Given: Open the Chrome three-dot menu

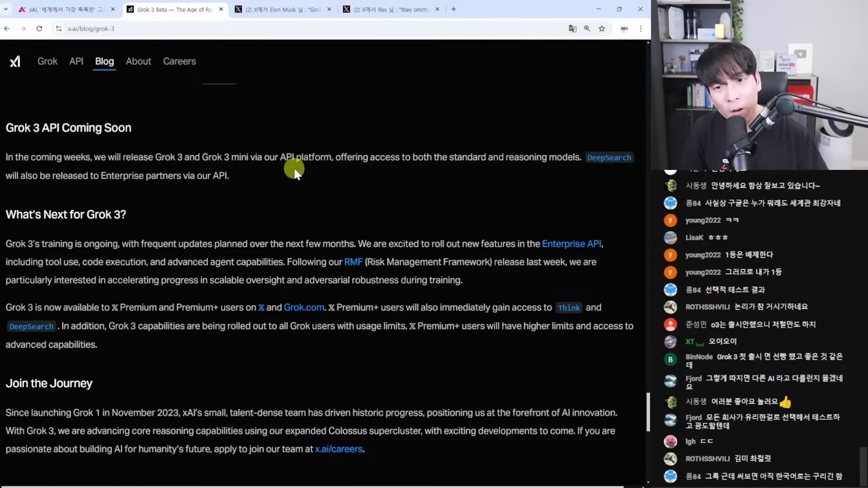Looking at the screenshot, I should (641, 28).
